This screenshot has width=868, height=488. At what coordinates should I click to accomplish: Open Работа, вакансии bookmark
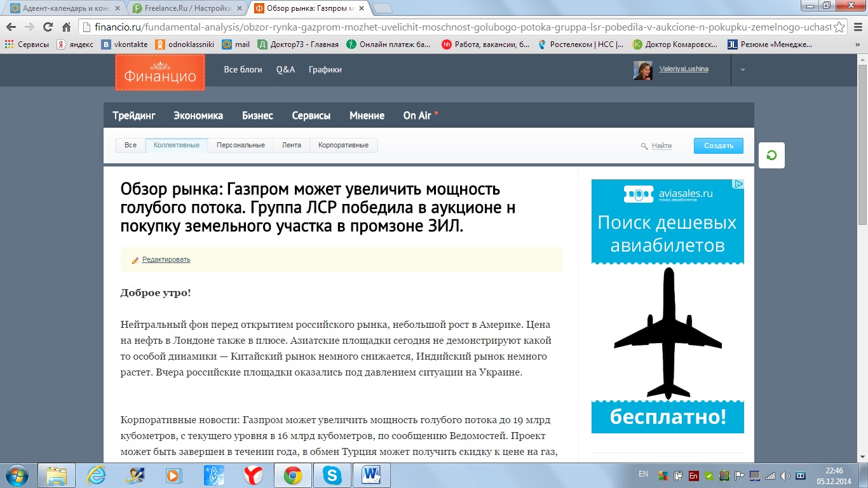tap(486, 44)
